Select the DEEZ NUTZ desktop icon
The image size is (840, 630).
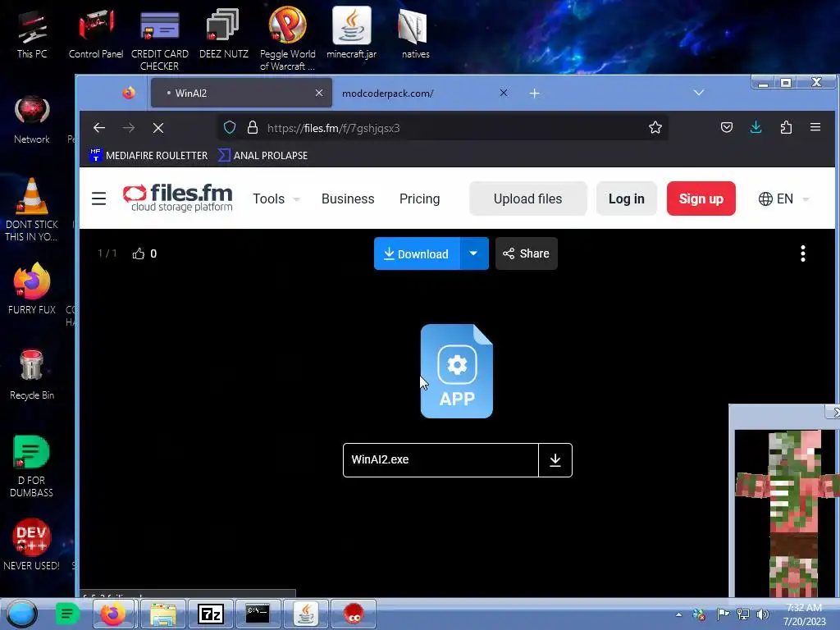pos(223,34)
